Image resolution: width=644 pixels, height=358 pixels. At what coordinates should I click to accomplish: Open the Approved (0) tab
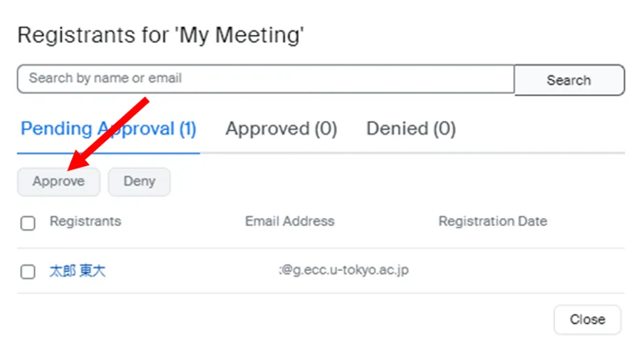click(x=281, y=129)
